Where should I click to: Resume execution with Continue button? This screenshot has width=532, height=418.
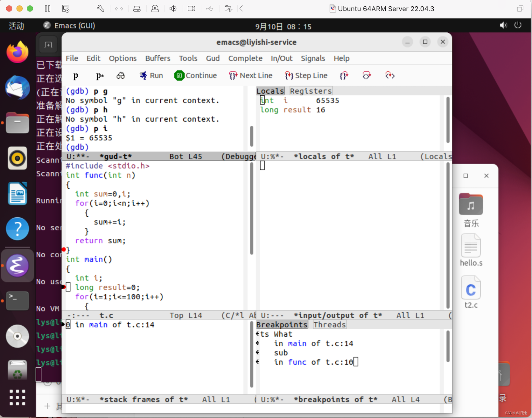(x=196, y=76)
